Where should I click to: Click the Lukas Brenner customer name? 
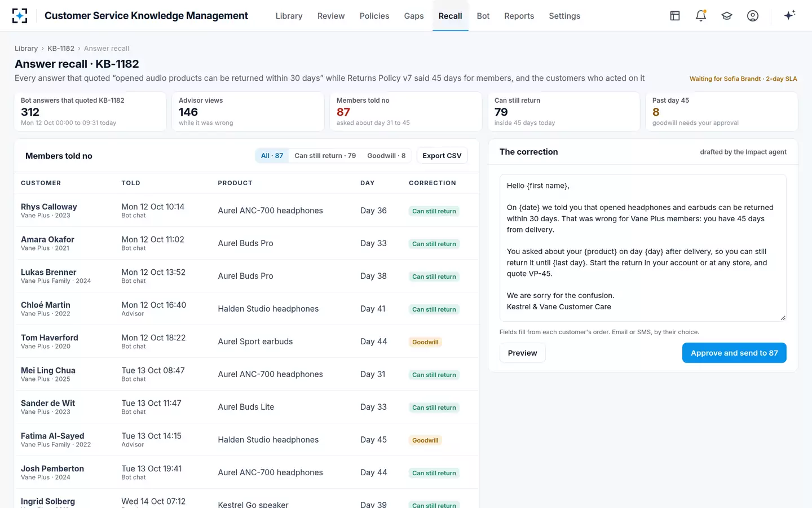pos(48,272)
